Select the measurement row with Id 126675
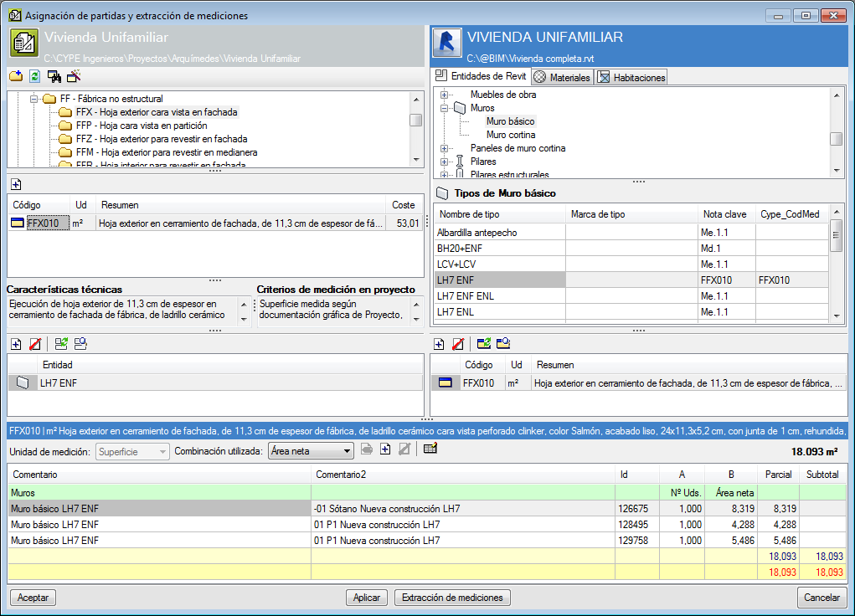The image size is (855, 616). pyautogui.click(x=427, y=509)
